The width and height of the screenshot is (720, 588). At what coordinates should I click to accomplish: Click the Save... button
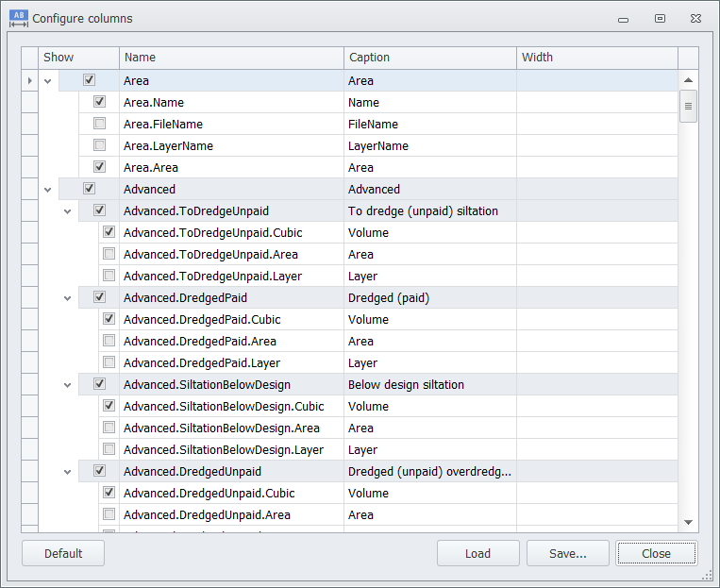pyautogui.click(x=568, y=554)
